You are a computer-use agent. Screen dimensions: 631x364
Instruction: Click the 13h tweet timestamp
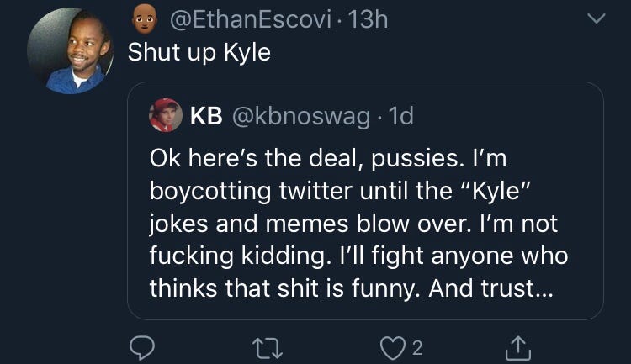pyautogui.click(x=368, y=18)
